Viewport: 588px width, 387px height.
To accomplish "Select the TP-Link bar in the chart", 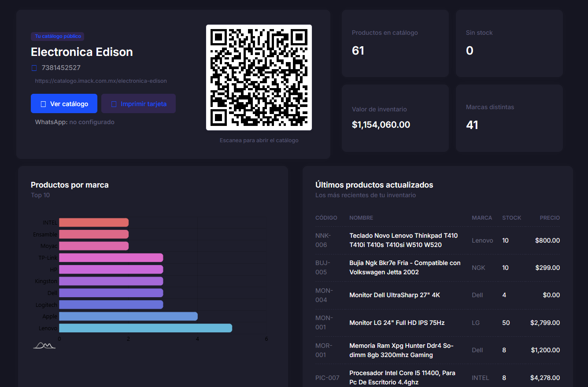I will (x=111, y=258).
